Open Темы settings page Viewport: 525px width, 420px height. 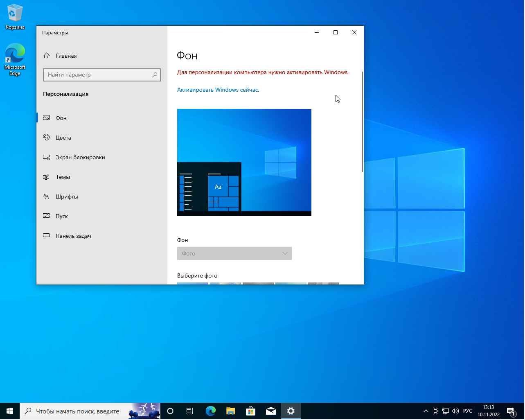pos(101,177)
